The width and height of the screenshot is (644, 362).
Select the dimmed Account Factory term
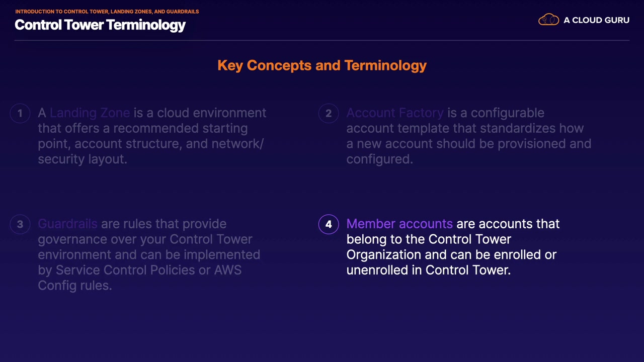coord(395,113)
